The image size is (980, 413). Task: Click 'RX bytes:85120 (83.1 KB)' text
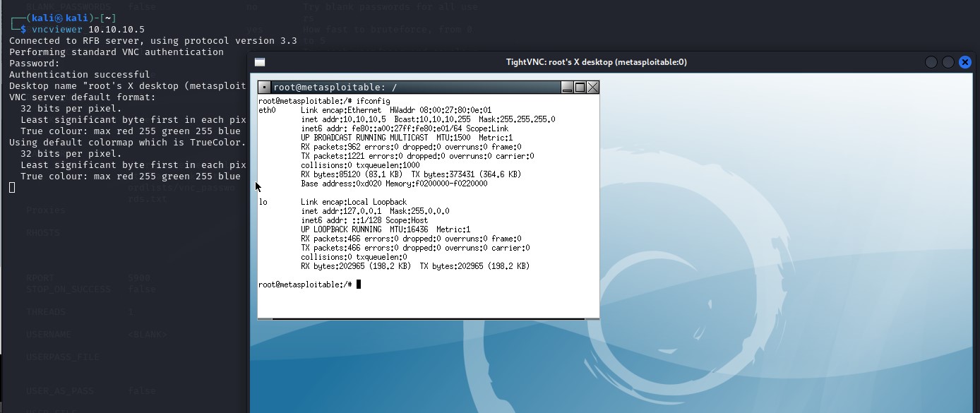pos(352,174)
